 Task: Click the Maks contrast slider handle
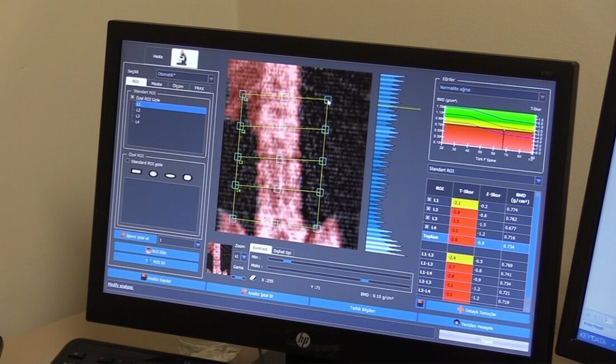(x=365, y=281)
